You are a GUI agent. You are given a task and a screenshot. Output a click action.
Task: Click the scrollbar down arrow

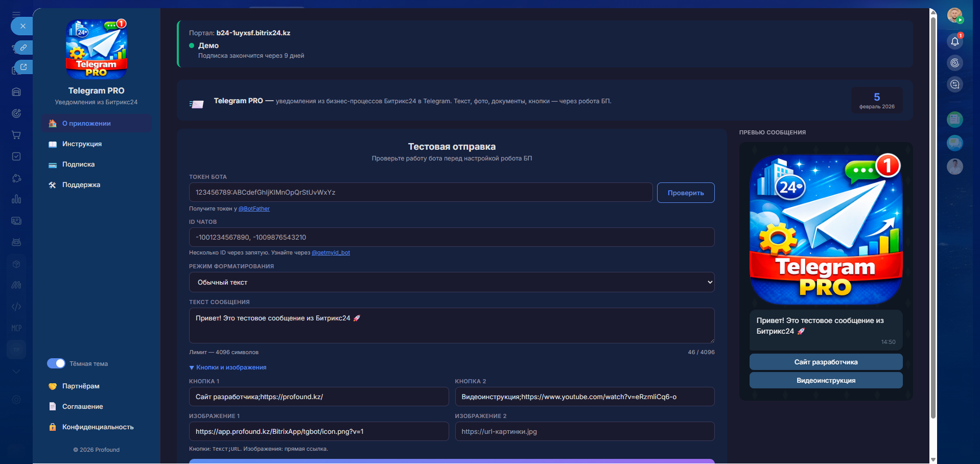pyautogui.click(x=933, y=459)
